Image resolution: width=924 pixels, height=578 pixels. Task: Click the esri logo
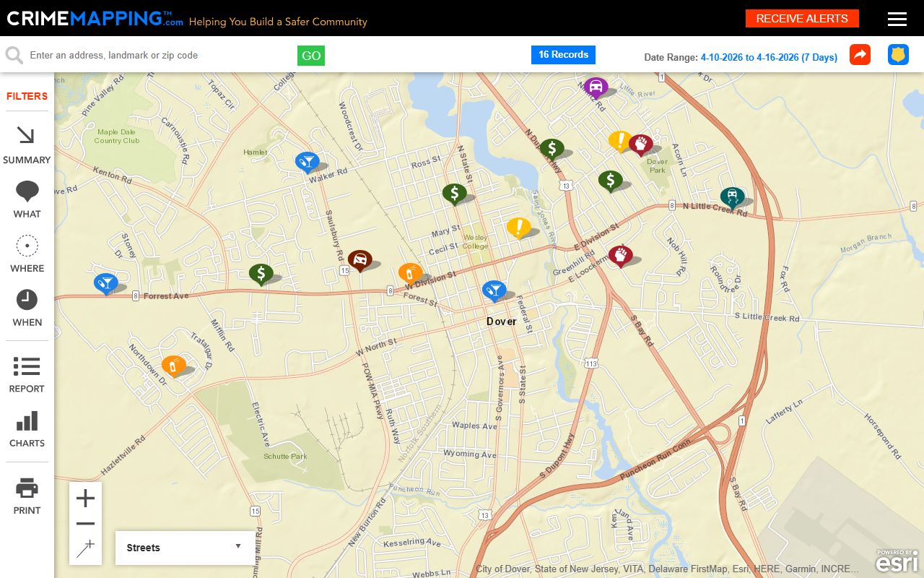coord(897,561)
